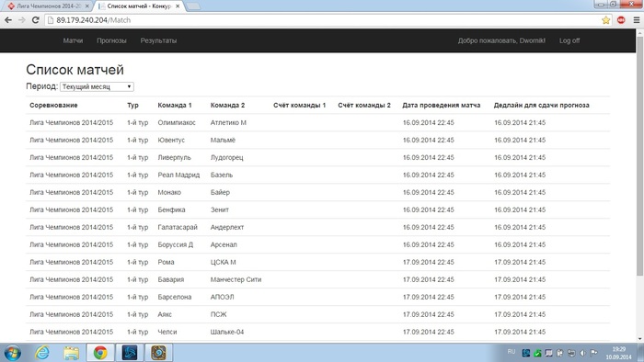Open the Hearthstone taskbar icon

point(158,353)
